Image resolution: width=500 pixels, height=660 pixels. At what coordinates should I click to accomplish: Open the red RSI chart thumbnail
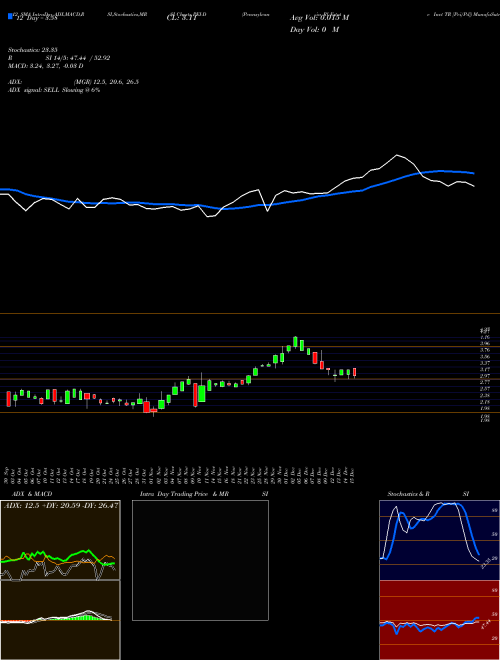point(439,620)
